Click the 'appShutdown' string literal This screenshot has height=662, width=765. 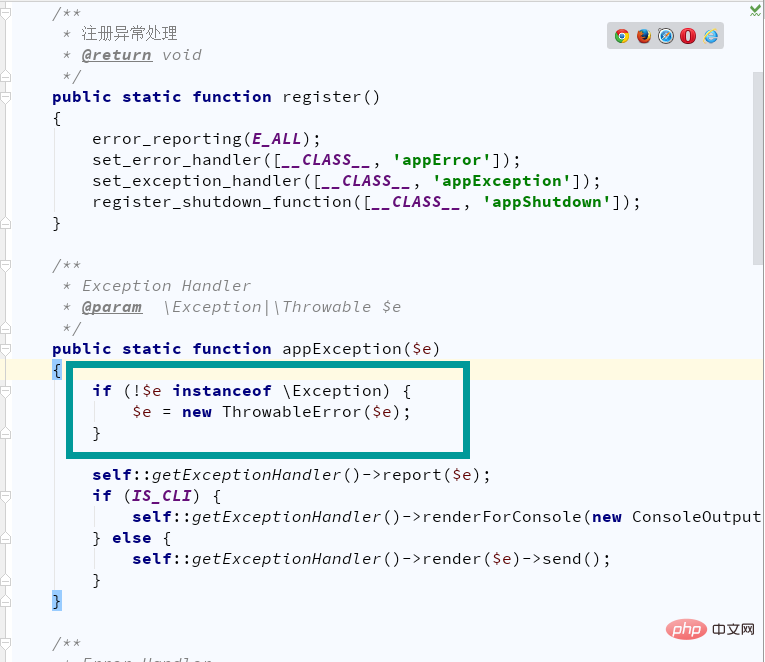point(546,202)
